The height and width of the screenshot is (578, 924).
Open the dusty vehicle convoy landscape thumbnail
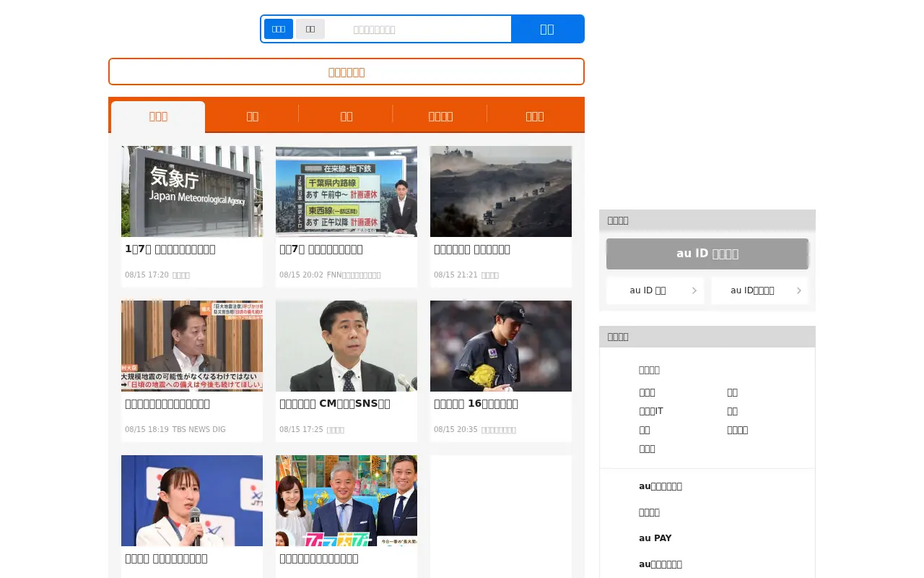click(x=501, y=191)
